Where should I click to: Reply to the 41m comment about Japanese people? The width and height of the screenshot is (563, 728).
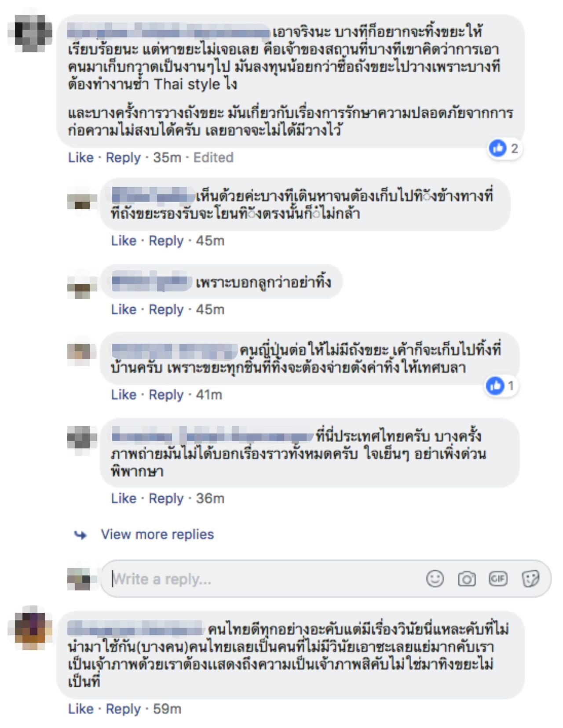[166, 394]
